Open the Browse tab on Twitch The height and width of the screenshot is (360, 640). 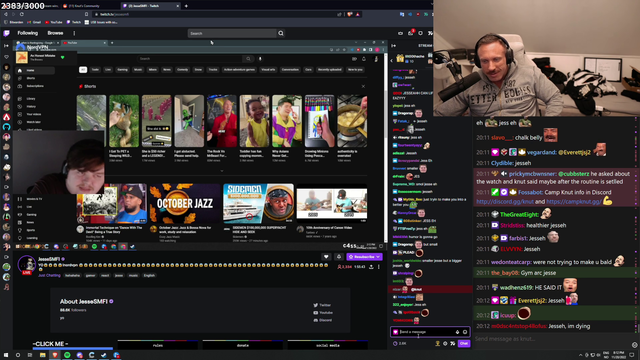pos(55,33)
